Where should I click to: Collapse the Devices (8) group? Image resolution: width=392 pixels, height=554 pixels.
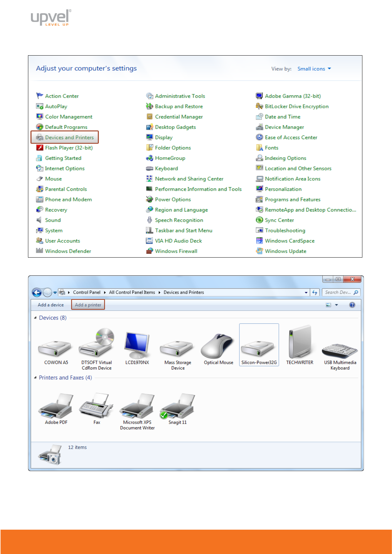point(35,318)
